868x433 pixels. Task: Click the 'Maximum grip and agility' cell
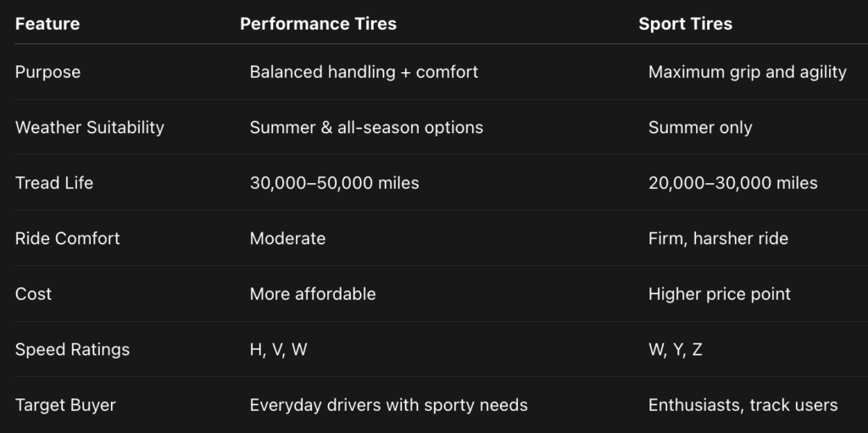click(x=747, y=72)
